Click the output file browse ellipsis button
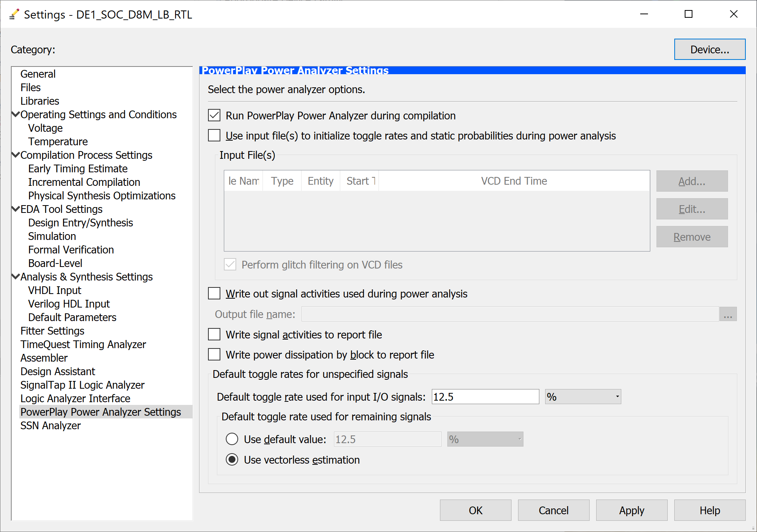Viewport: 757px width, 532px height. 728,314
